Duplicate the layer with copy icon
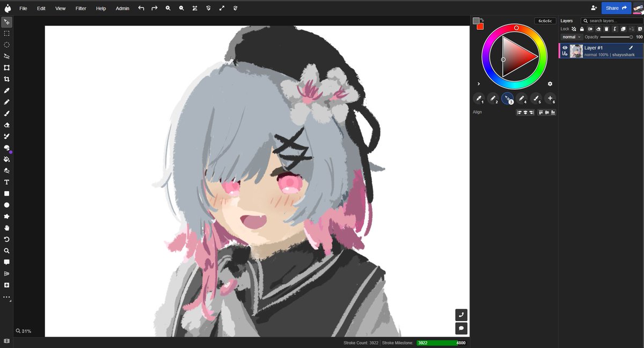Screen dimensions: 644x348 point(623,29)
